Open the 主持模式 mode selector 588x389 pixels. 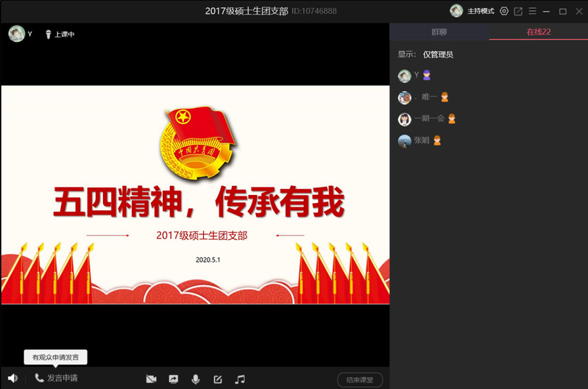click(481, 11)
